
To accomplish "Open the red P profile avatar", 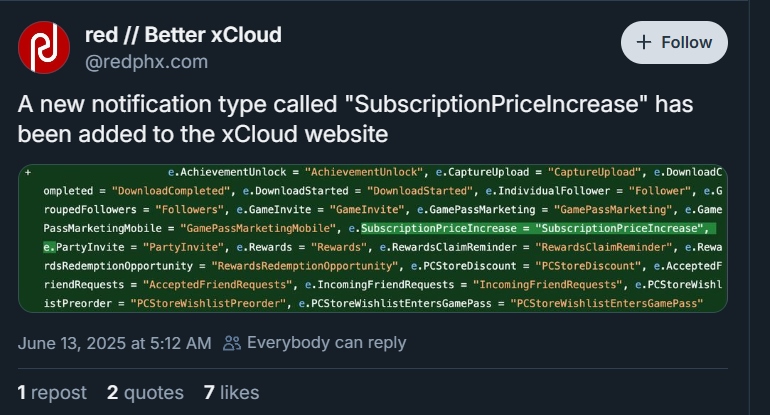I will pyautogui.click(x=44, y=47).
